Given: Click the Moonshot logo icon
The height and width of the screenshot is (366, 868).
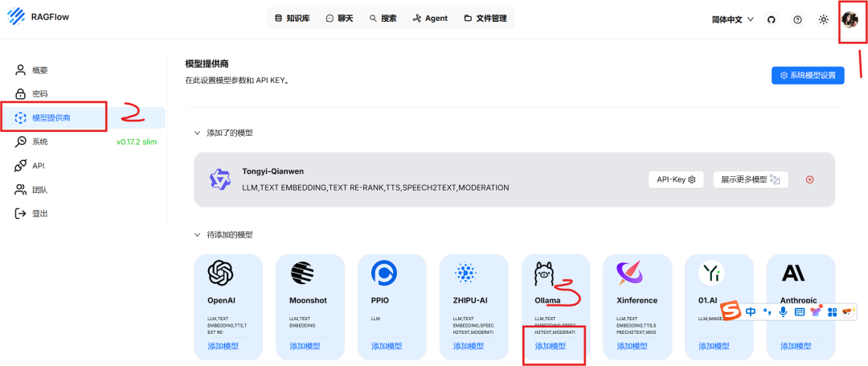Looking at the screenshot, I should pos(302,273).
